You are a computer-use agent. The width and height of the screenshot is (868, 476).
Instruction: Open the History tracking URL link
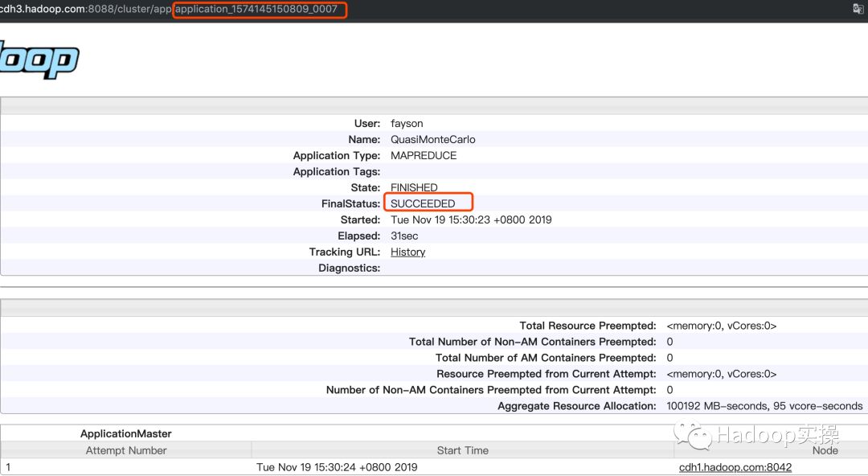(407, 252)
